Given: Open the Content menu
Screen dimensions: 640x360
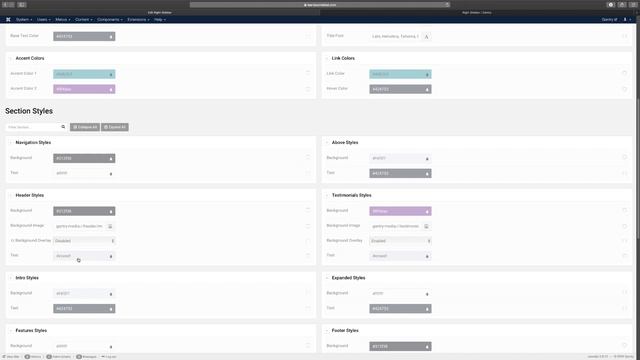Looking at the screenshot, I should pos(84,19).
